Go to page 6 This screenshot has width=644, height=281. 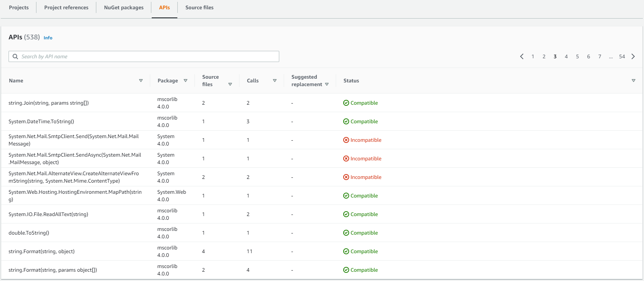coord(589,56)
